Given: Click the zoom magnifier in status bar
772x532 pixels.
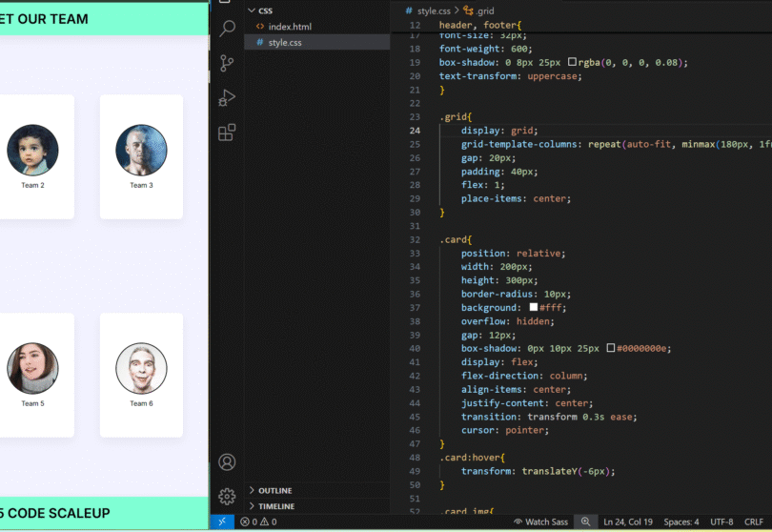Looking at the screenshot, I should (x=586, y=522).
